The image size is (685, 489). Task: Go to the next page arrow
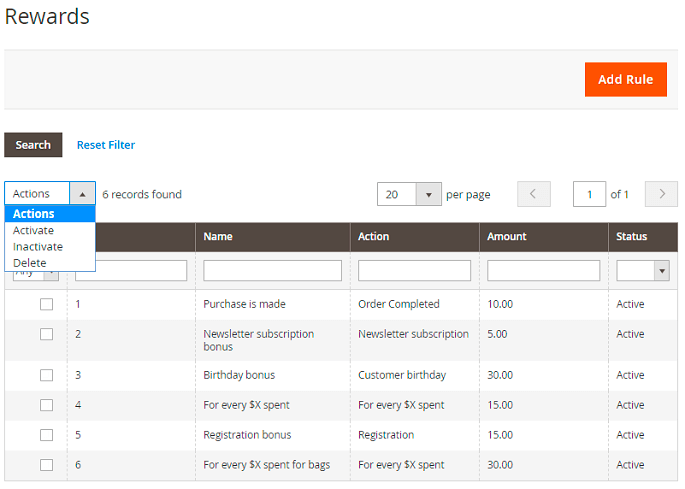coord(661,194)
